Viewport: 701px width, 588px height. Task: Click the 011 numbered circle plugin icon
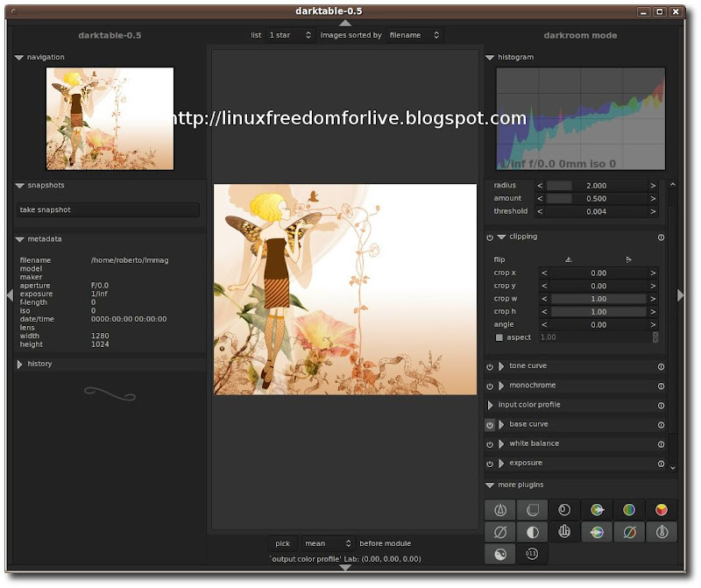click(x=532, y=555)
